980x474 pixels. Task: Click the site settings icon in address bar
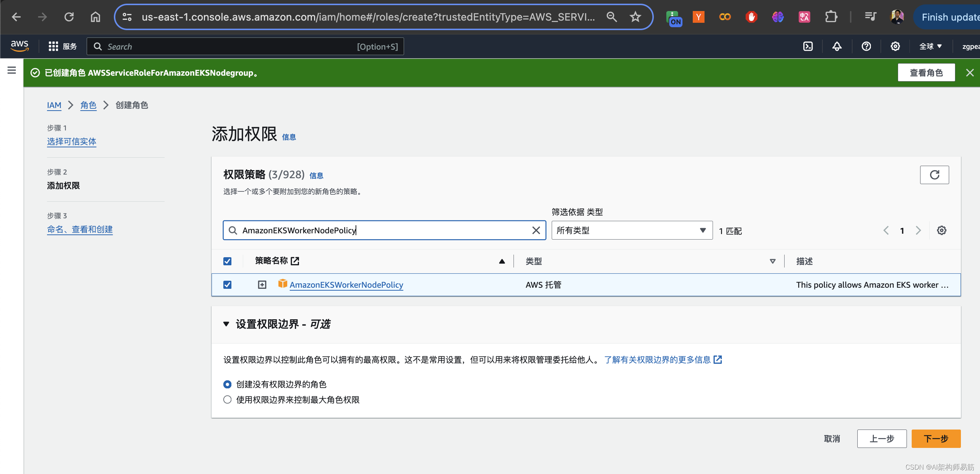click(x=127, y=17)
